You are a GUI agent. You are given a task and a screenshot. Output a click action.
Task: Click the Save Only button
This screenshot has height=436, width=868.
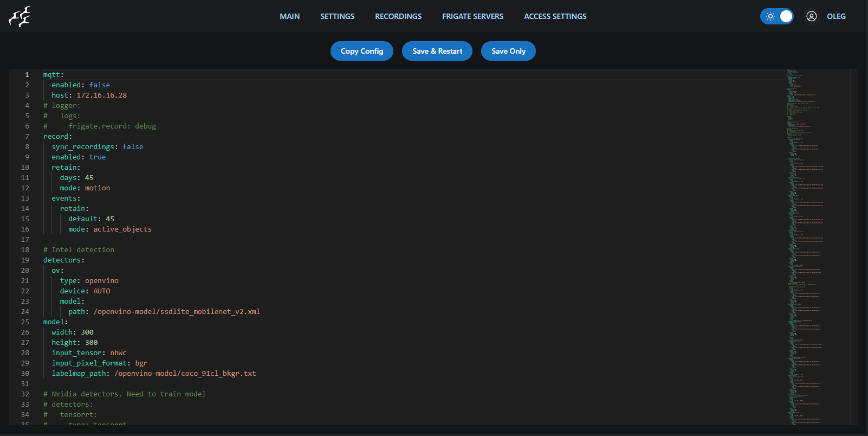[508, 51]
